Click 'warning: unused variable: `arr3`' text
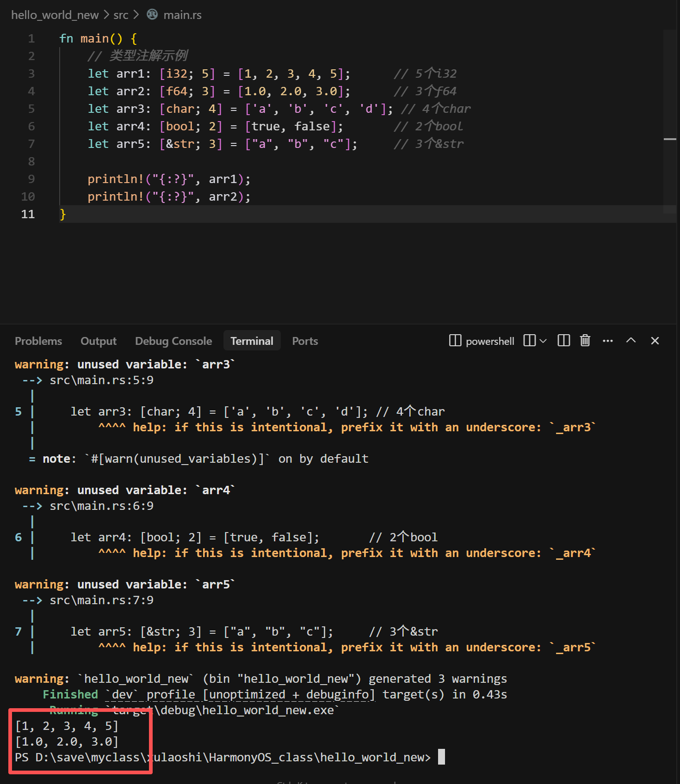Viewport: 680px width, 784px height. 125,364
